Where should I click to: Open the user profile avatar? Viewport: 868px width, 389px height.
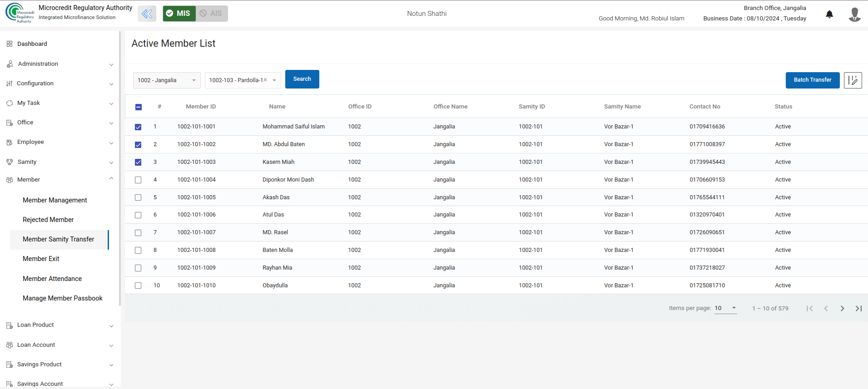(854, 14)
